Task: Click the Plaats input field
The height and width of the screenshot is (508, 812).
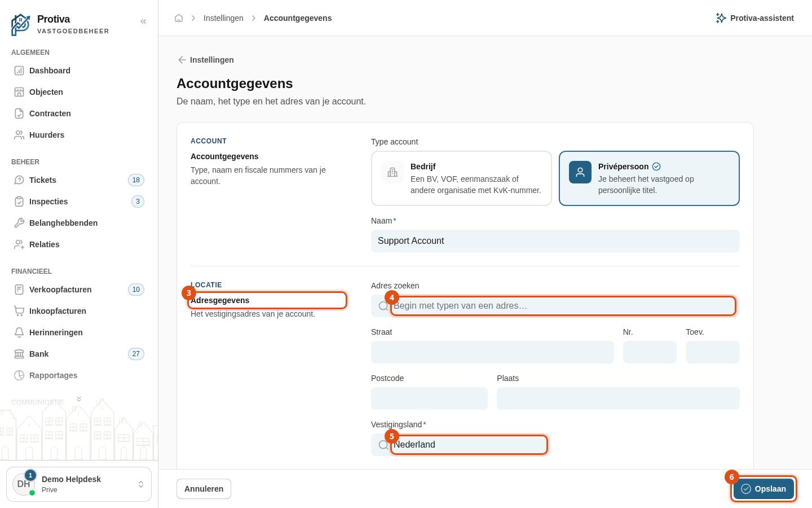Action: (x=618, y=398)
